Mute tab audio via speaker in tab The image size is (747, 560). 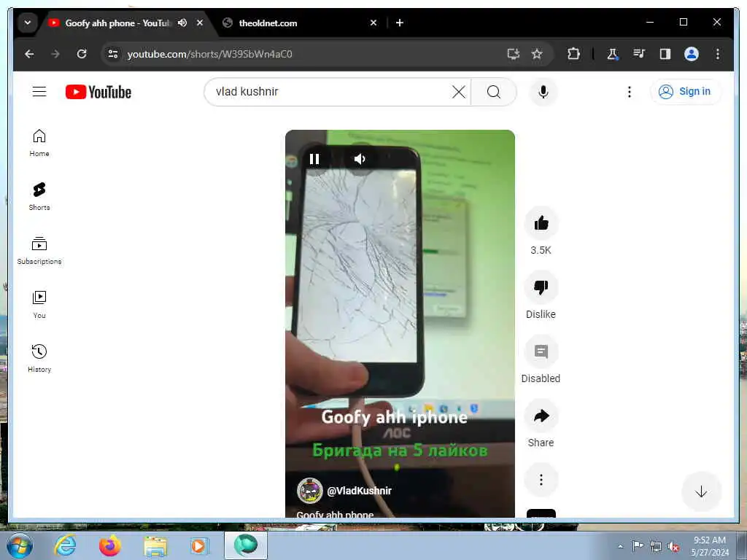tap(182, 23)
